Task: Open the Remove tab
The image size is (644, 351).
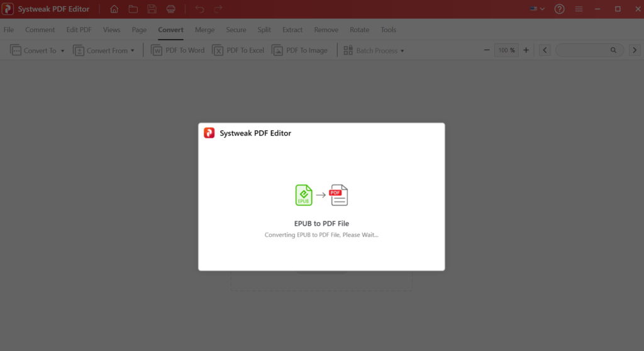Action: pyautogui.click(x=326, y=30)
